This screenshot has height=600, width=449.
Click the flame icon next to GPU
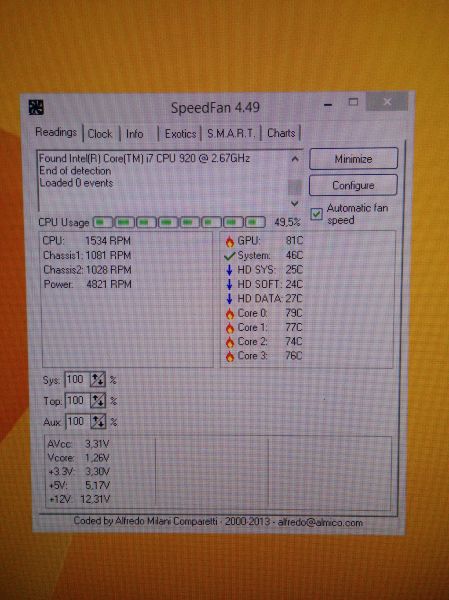[230, 241]
